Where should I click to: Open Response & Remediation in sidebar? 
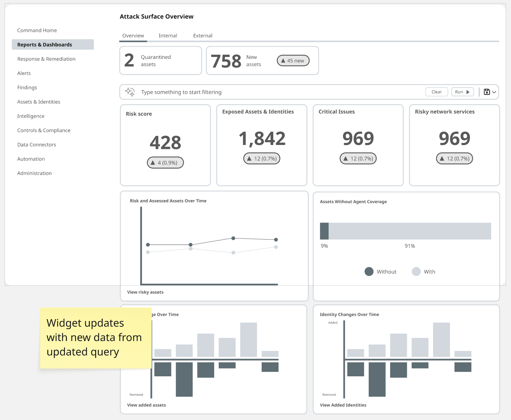[46, 59]
